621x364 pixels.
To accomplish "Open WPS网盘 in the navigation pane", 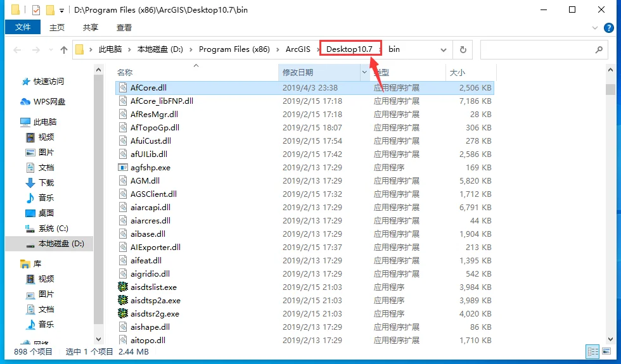I will point(43,102).
